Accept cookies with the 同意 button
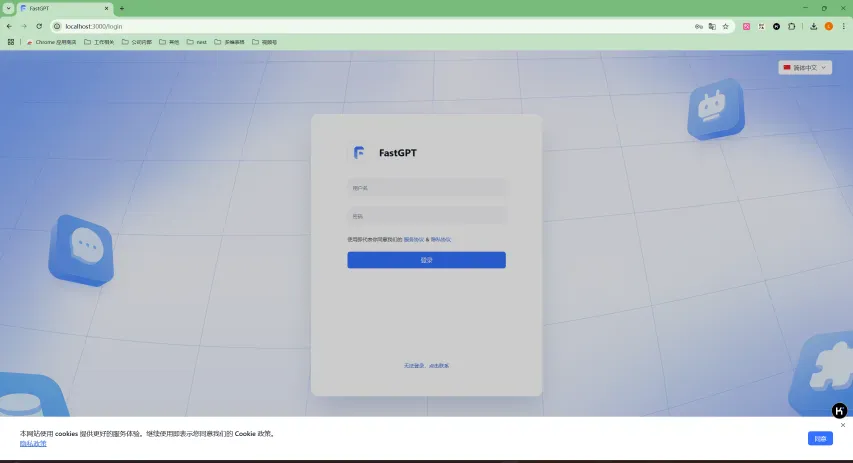The image size is (853, 463). 820,439
